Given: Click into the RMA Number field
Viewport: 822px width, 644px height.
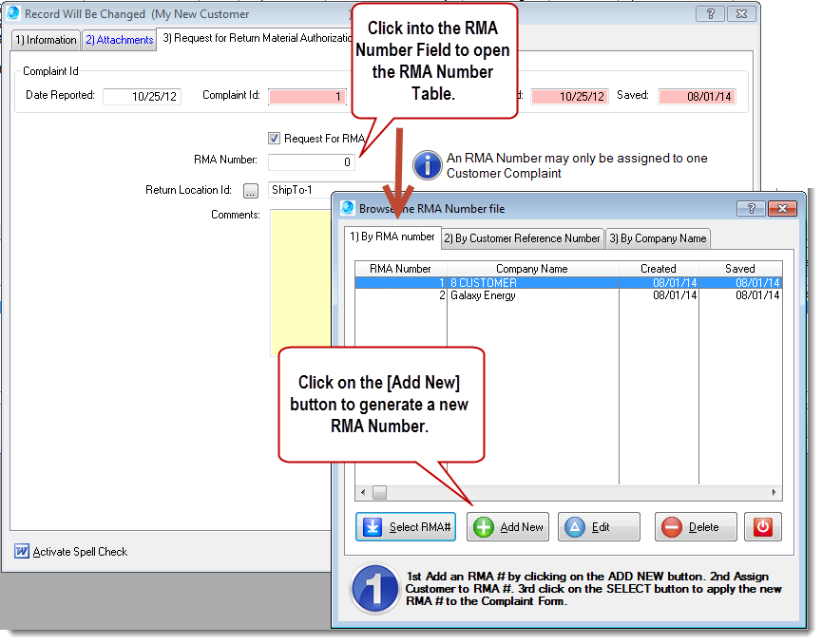Looking at the screenshot, I should pyautogui.click(x=312, y=162).
